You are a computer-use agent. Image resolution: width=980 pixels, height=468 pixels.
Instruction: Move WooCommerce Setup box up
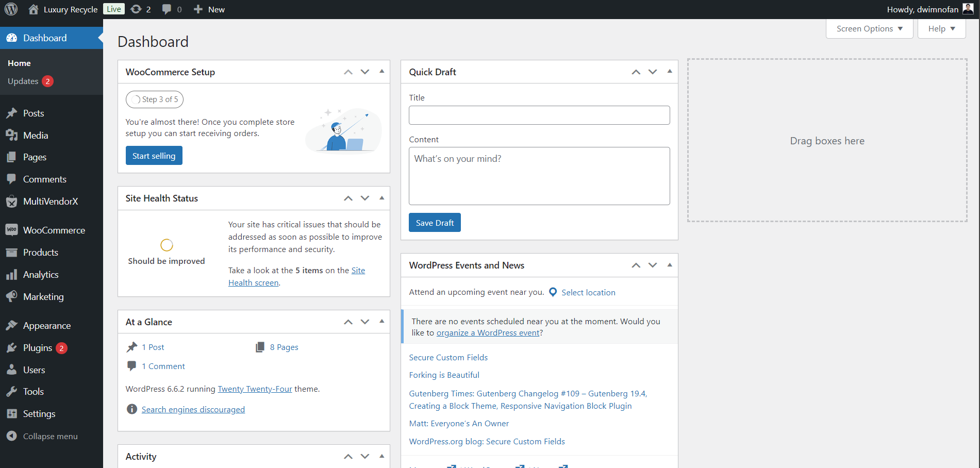(x=348, y=72)
